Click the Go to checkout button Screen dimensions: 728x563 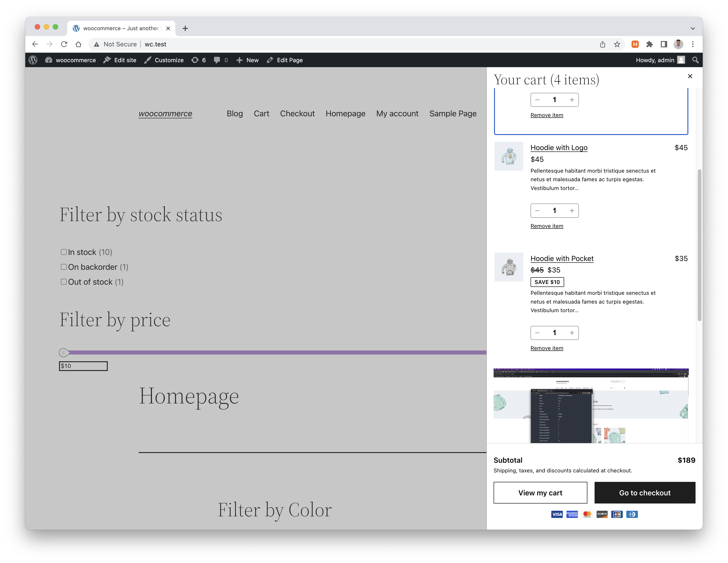645,493
